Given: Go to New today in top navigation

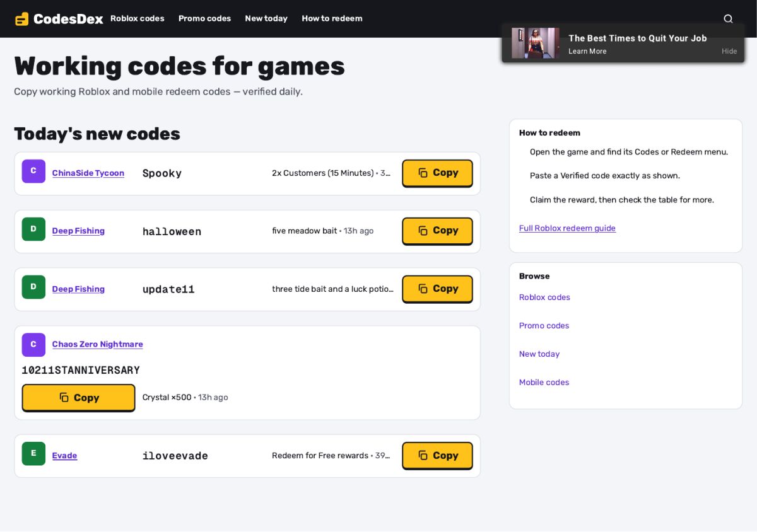Looking at the screenshot, I should (x=266, y=19).
